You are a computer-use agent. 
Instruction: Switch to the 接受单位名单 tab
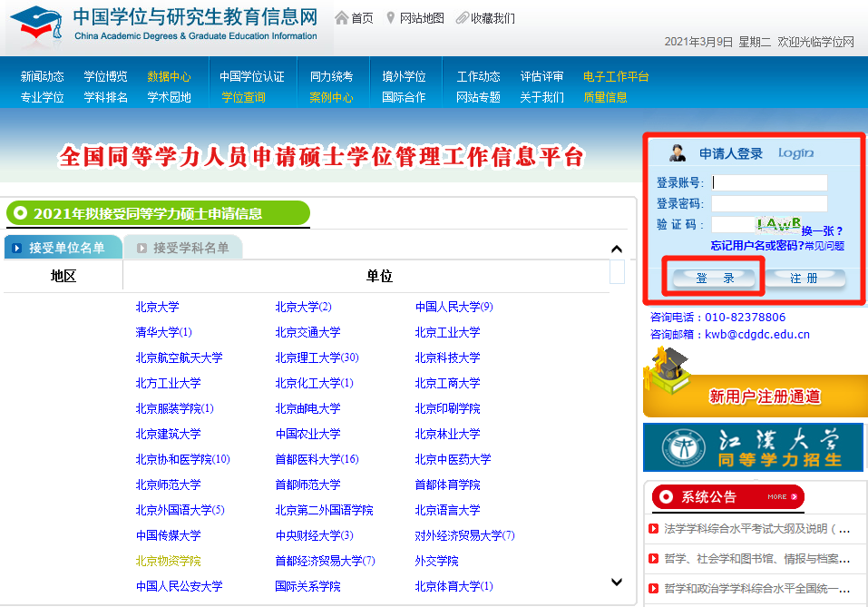coord(63,248)
